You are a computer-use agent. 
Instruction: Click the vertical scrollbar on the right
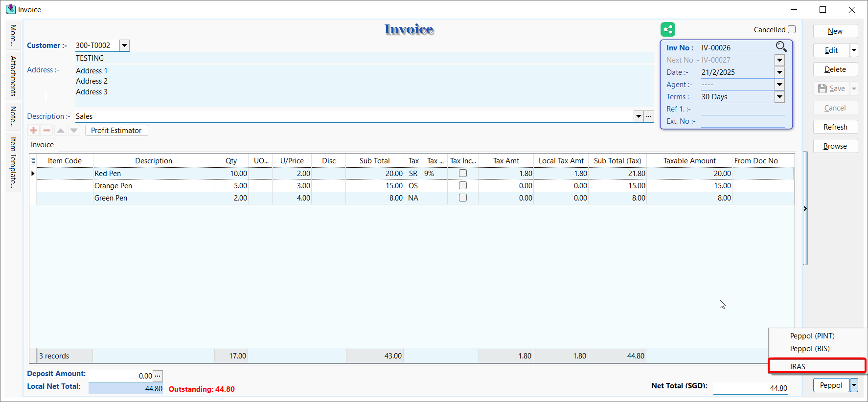[805, 208]
